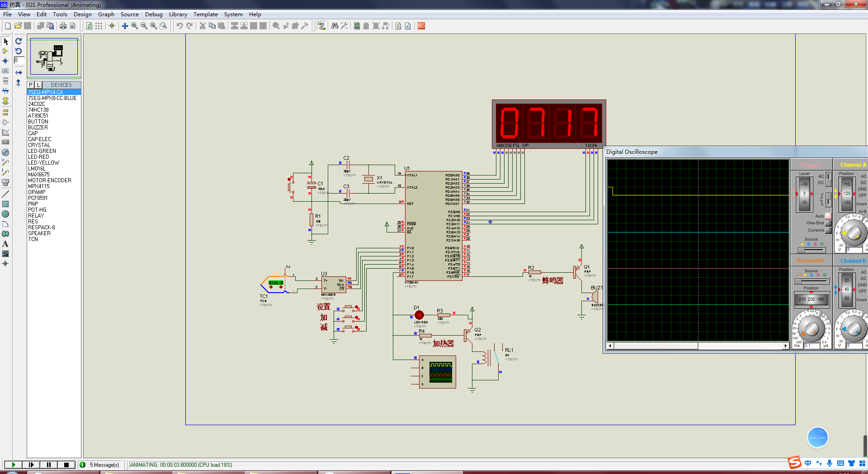
Task: Click the Zoom In magnifier icon
Action: point(134,26)
